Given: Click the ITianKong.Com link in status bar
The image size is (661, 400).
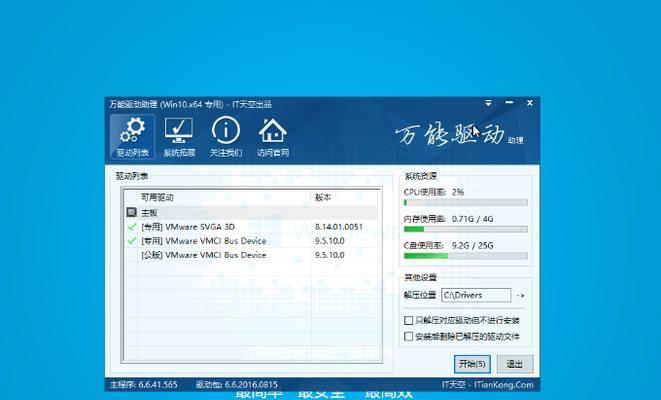Looking at the screenshot, I should click(x=504, y=385).
